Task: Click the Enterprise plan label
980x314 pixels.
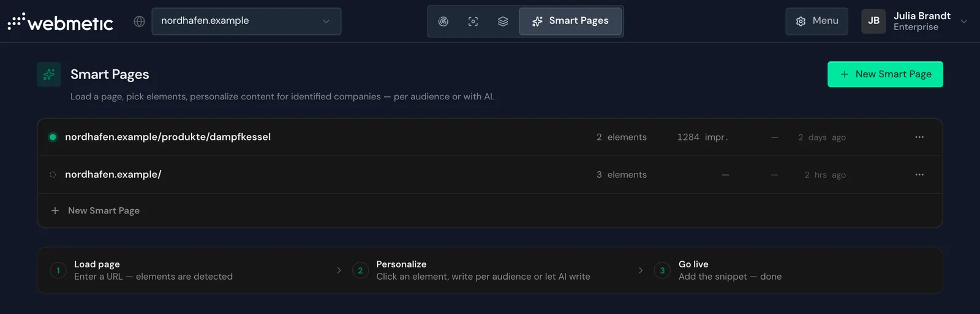Action: [916, 27]
